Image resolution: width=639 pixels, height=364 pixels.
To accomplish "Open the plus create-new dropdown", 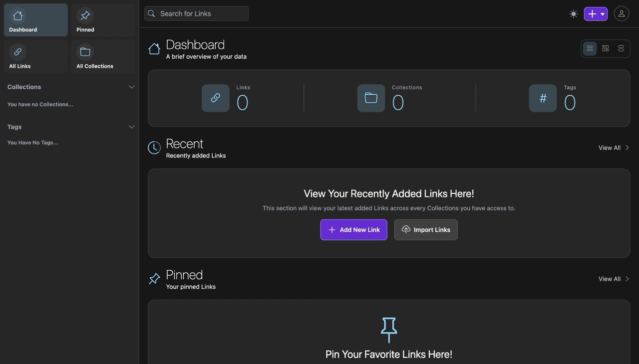I will 596,14.
